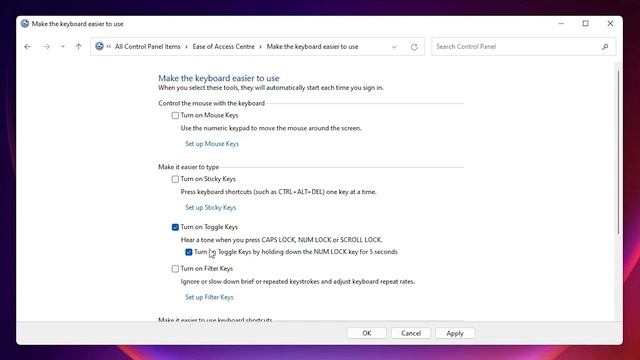Uncheck Turn on Toggle Keys checkbox
Viewport: 640px width, 360px height.
[175, 227]
